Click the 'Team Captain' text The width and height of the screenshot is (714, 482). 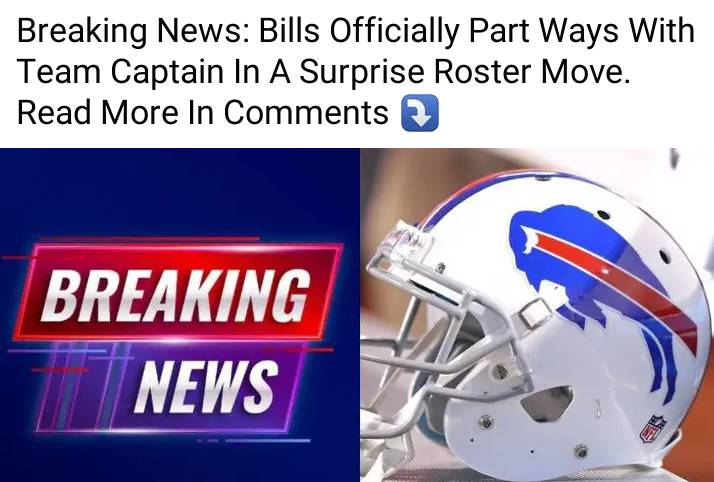point(120,72)
